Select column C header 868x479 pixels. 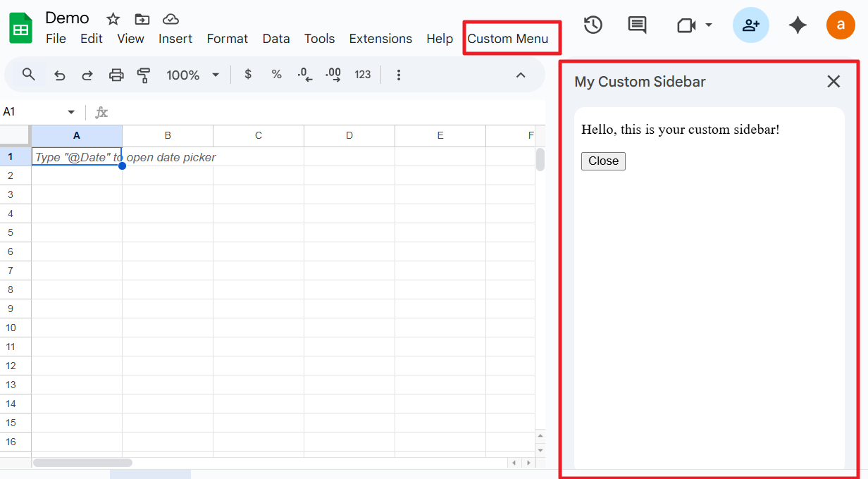(x=259, y=135)
